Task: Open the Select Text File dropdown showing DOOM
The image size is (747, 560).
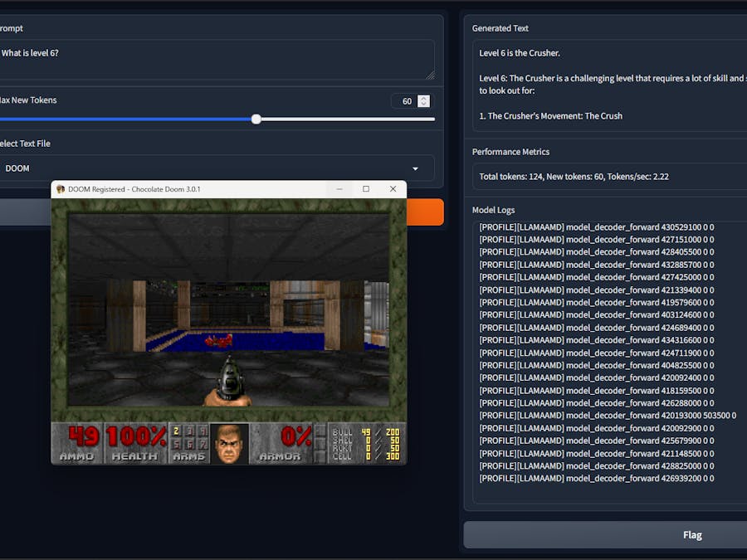Action: [x=217, y=168]
